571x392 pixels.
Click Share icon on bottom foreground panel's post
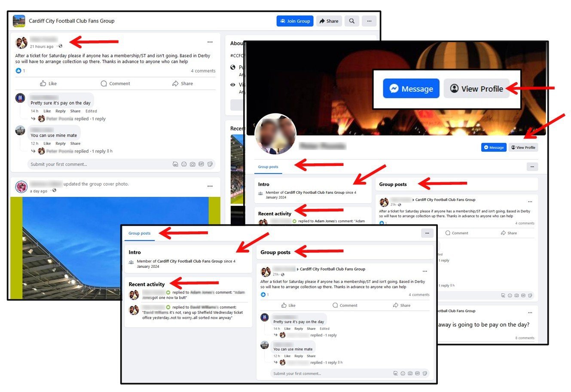(x=401, y=306)
